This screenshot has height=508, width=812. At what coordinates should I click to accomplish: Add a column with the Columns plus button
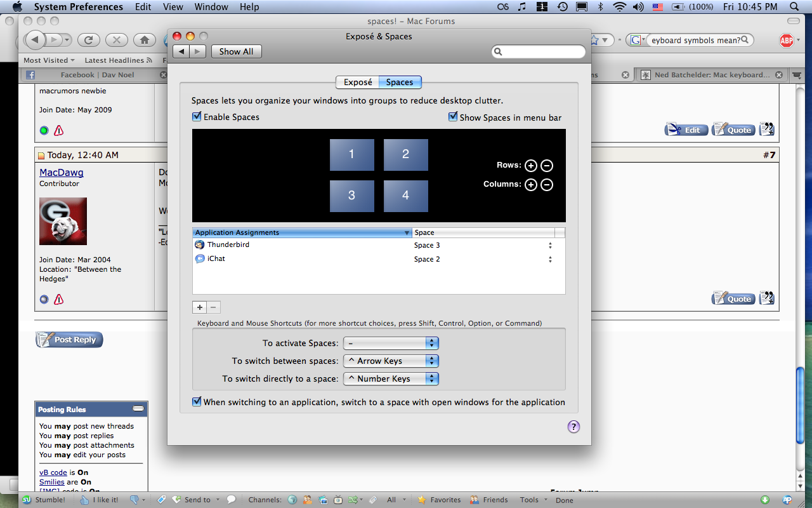(x=531, y=185)
